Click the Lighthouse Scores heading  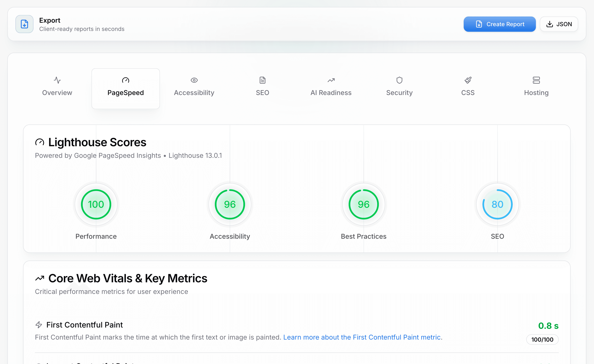tap(97, 142)
